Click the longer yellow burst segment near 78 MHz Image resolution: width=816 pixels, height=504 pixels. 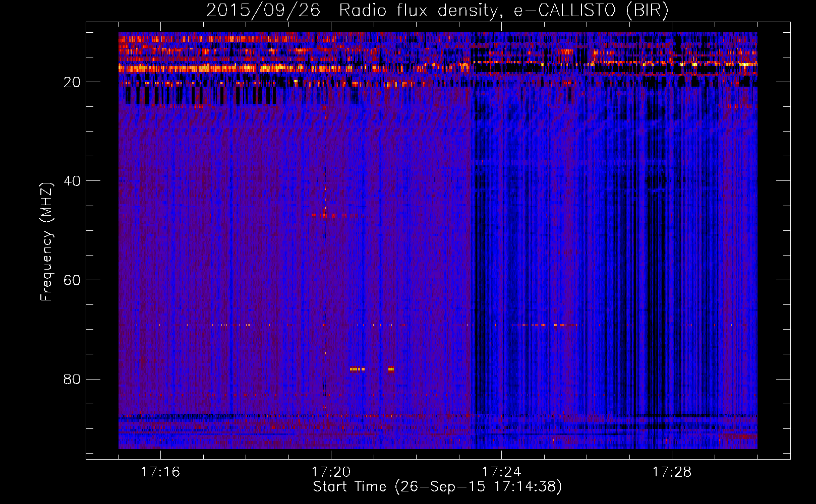[x=357, y=369]
